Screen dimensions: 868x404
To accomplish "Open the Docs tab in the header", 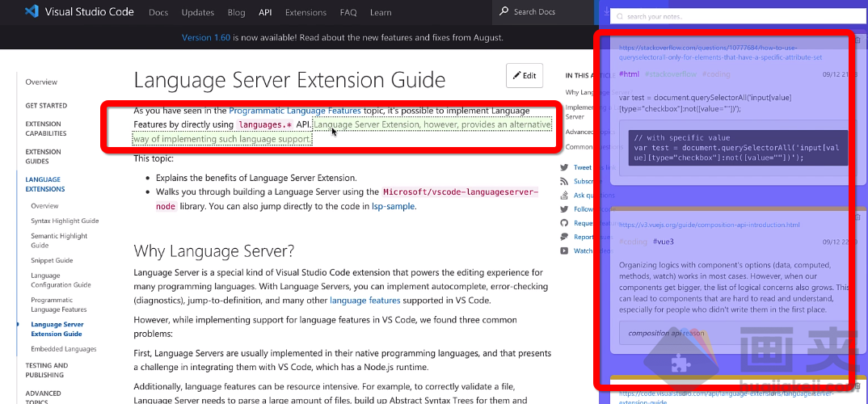I will coord(158,12).
